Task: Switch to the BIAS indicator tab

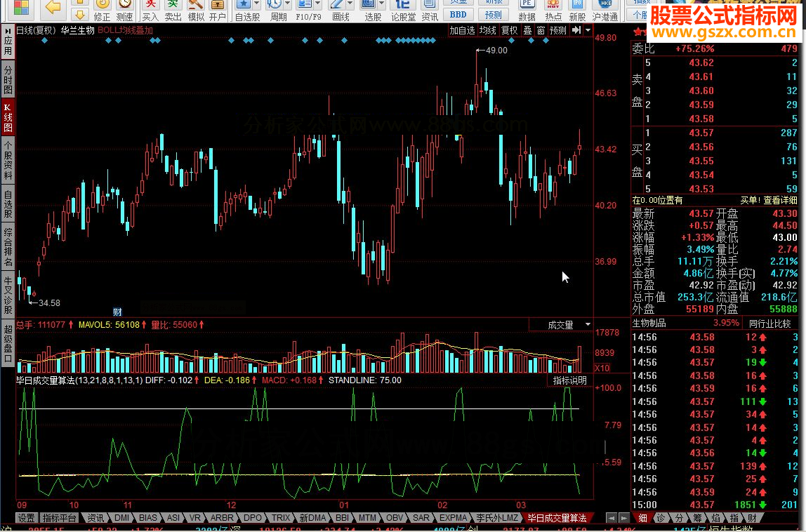Action: (148, 517)
